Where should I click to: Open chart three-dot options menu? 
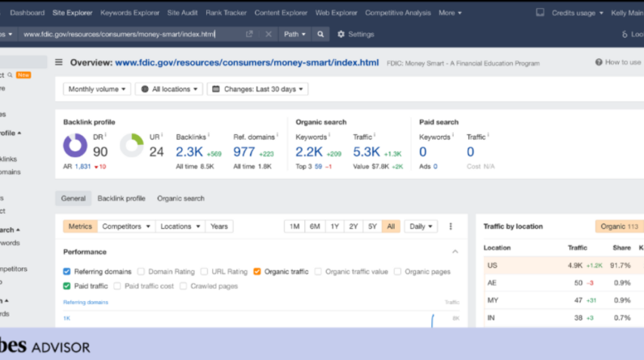451,227
